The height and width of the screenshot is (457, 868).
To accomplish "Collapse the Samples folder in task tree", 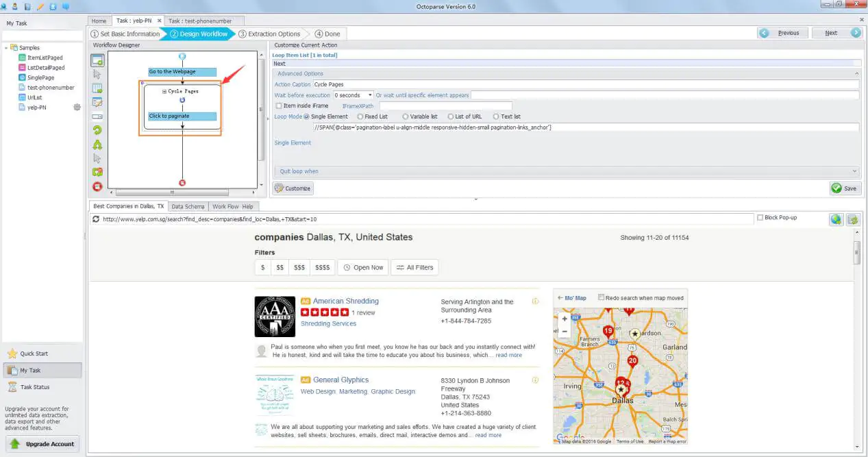I will [6, 48].
